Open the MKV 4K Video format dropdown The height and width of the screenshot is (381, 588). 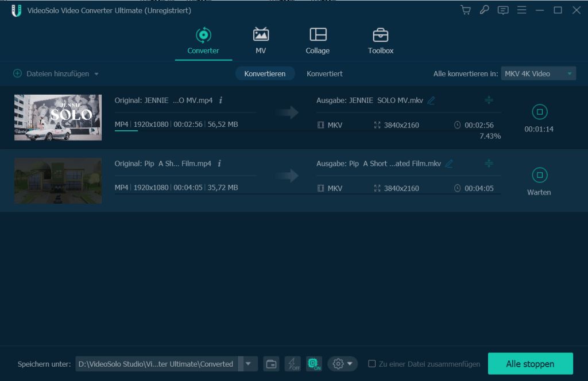coord(538,74)
